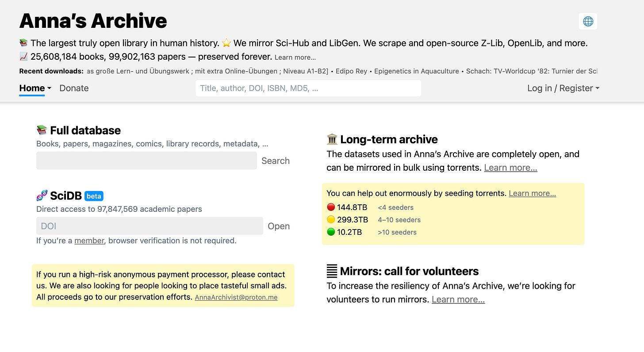Image resolution: width=644 pixels, height=352 pixels.
Task: Click the '>10 seeders' label
Action: (397, 232)
